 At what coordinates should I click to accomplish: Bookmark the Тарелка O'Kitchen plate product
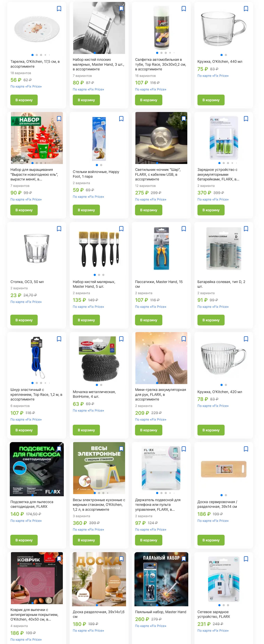point(59,9)
